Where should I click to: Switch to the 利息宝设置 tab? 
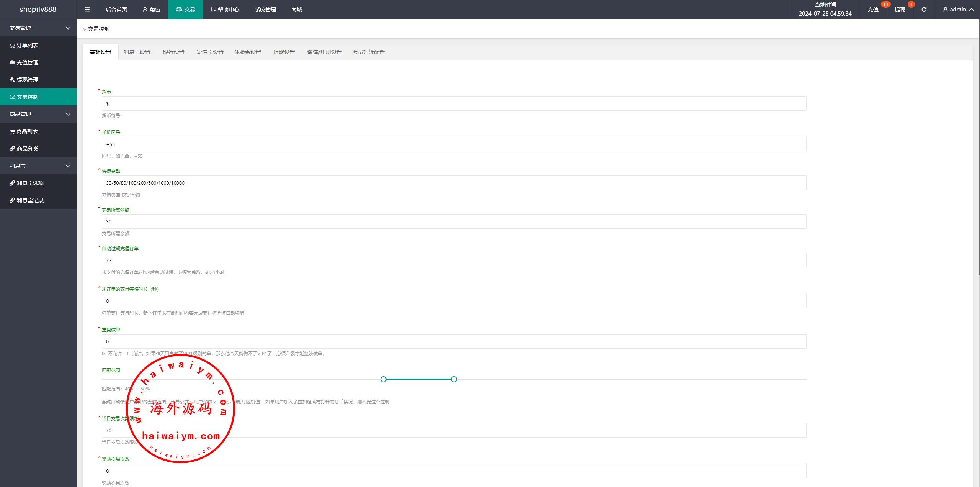pos(137,52)
